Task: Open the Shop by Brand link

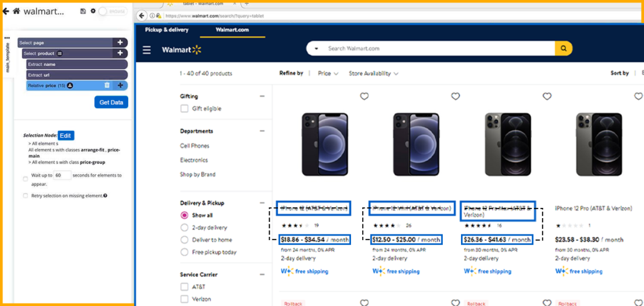Action: 197,174
